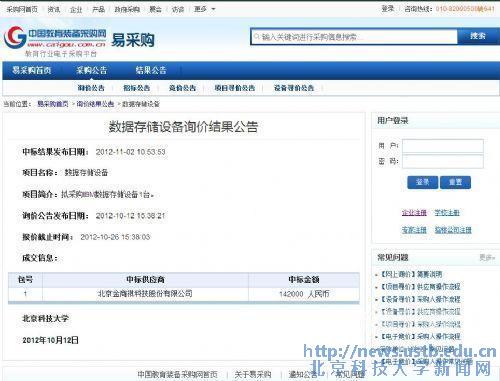
Task: Select the 采购公告 navigation tab
Action: (x=91, y=70)
